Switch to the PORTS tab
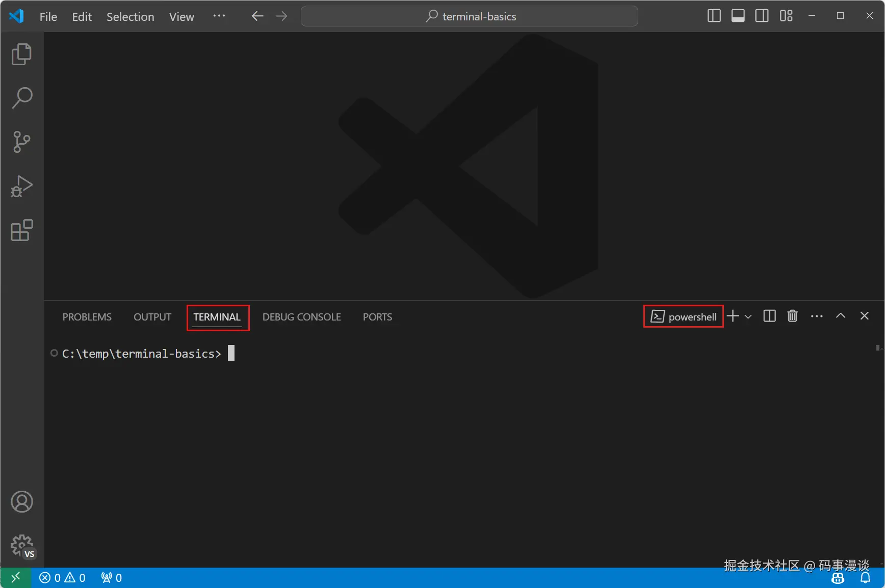Screen dimensions: 885x588 coord(378,317)
